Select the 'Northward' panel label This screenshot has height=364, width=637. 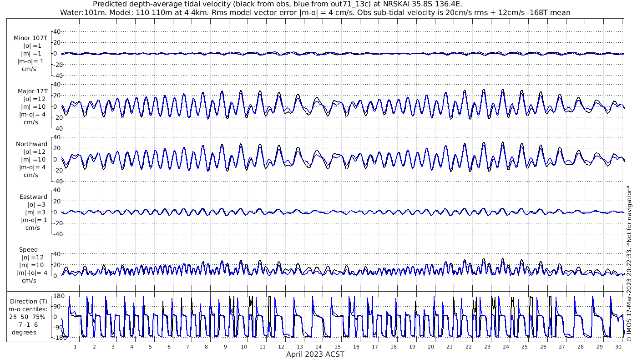tap(31, 144)
